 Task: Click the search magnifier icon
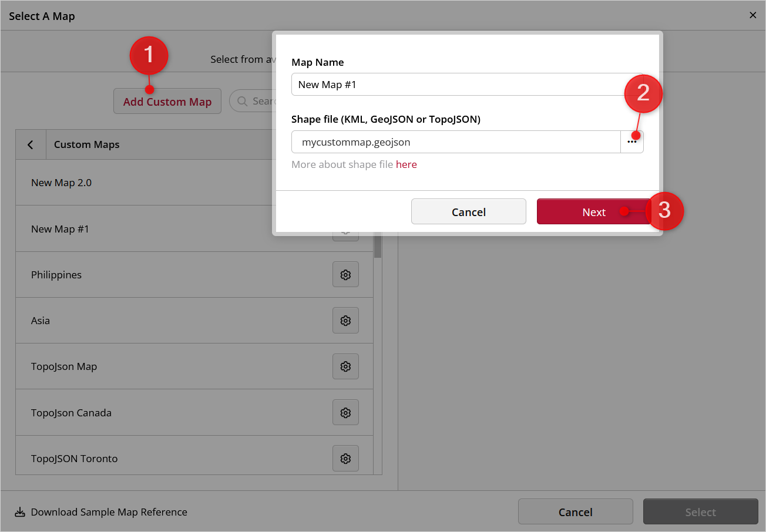241,100
